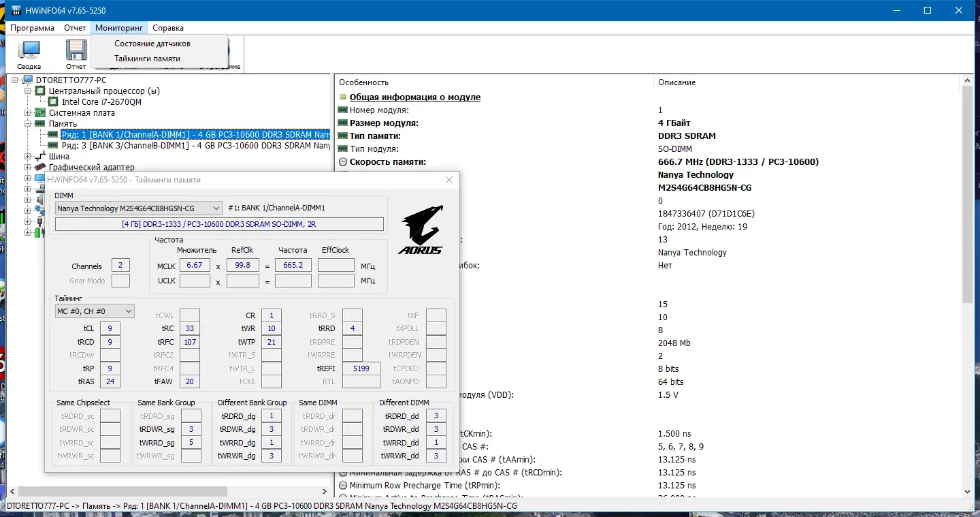Click the motherboard icon beside Системная плата
980x517 pixels.
tap(41, 113)
